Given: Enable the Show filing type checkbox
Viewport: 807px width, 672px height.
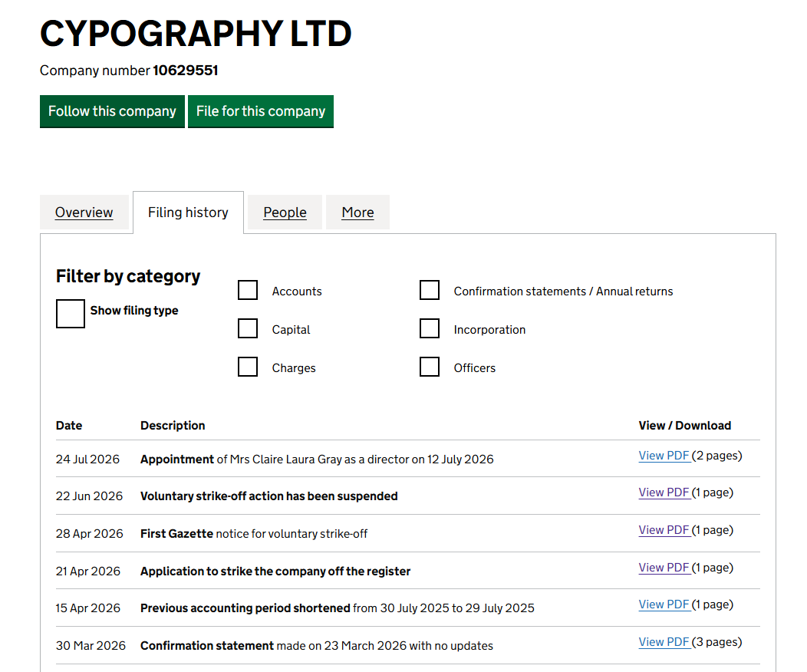Looking at the screenshot, I should pyautogui.click(x=71, y=313).
